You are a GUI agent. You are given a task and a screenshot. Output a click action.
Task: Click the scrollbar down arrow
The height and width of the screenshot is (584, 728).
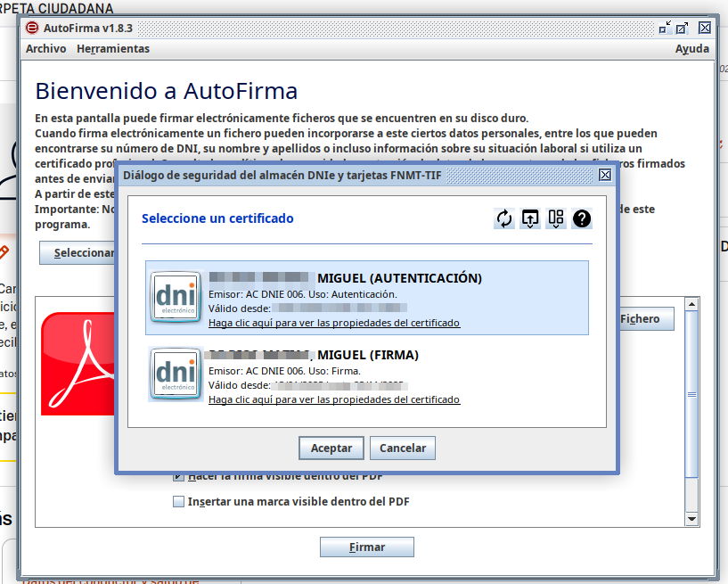[x=691, y=518]
